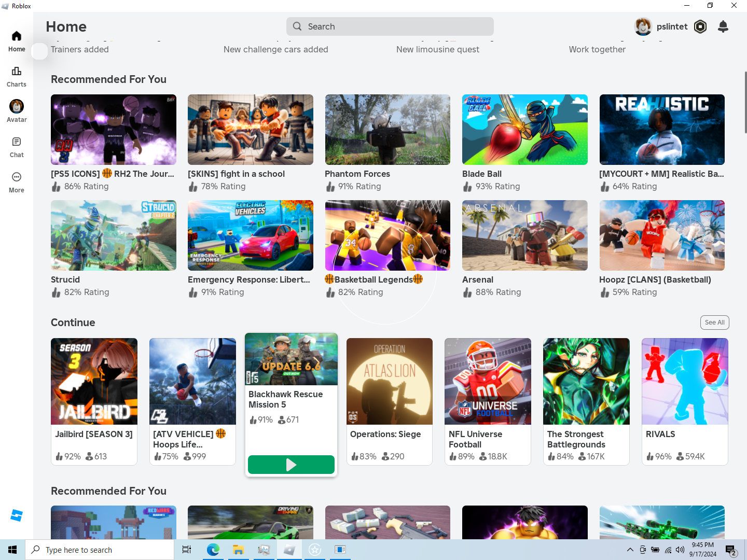This screenshot has width=747, height=560.
Task: Open the ATV VEHICLE Hoops Life card
Action: (192, 401)
